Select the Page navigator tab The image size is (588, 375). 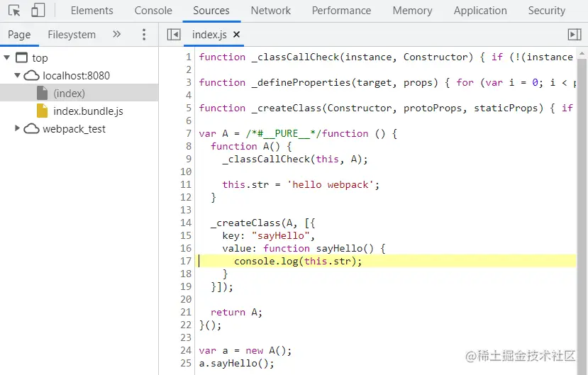(x=19, y=35)
